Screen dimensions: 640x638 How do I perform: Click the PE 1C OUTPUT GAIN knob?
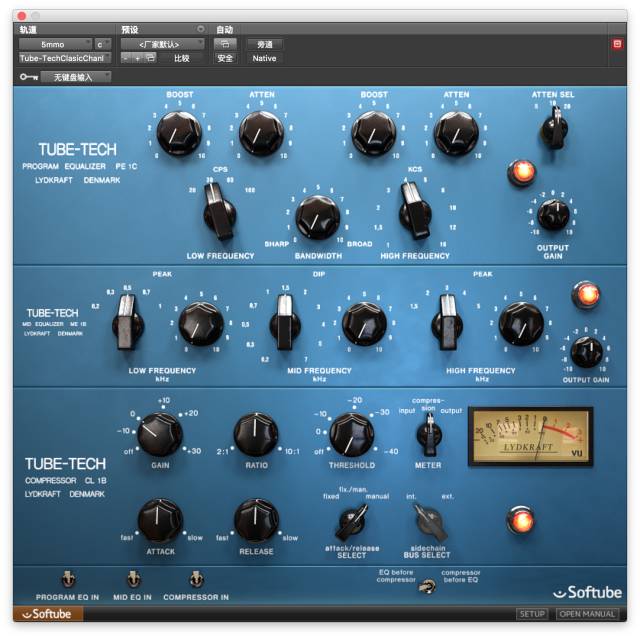click(x=553, y=215)
